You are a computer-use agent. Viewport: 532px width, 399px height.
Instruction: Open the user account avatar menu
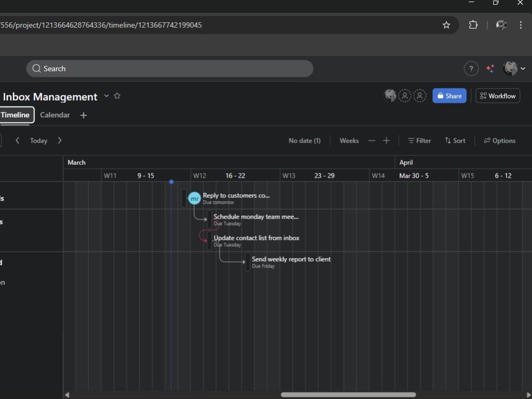coord(514,69)
